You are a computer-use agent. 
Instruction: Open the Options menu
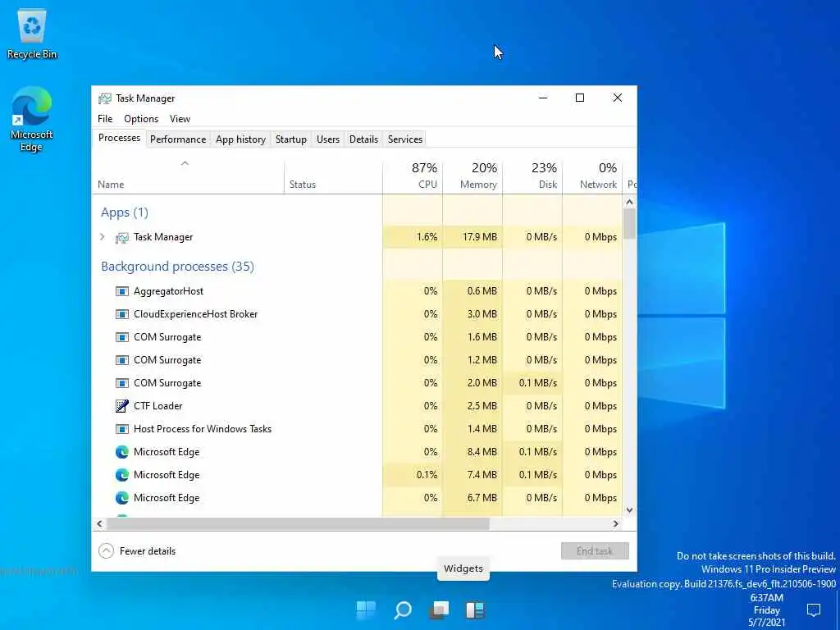(x=141, y=119)
